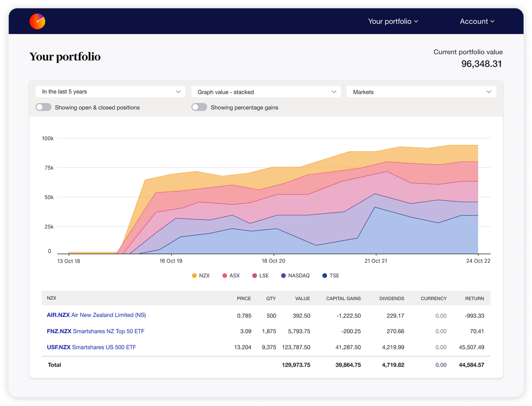Click the PRICE column header
532x406 pixels.
coord(244,299)
